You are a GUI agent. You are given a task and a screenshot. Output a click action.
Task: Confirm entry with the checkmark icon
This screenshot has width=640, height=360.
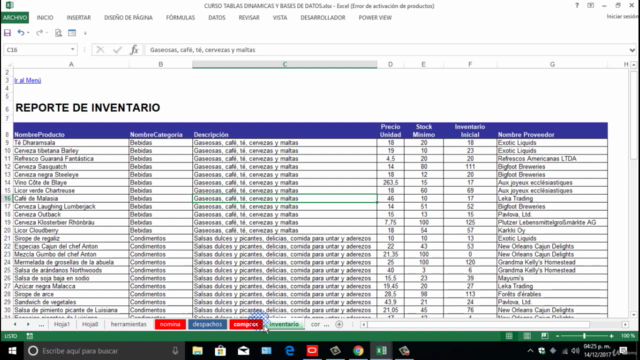pyautogui.click(x=118, y=50)
